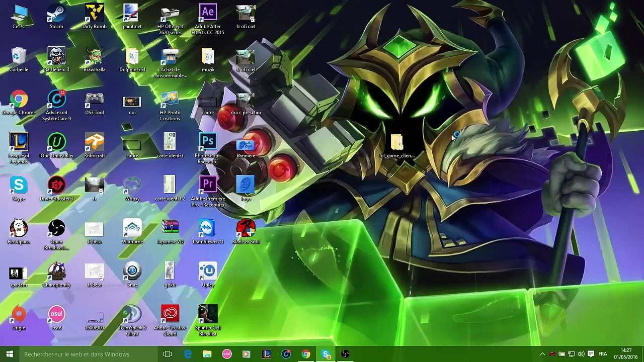Select the Robocraft desktop icon
This screenshot has width=644, height=362.
tap(95, 146)
